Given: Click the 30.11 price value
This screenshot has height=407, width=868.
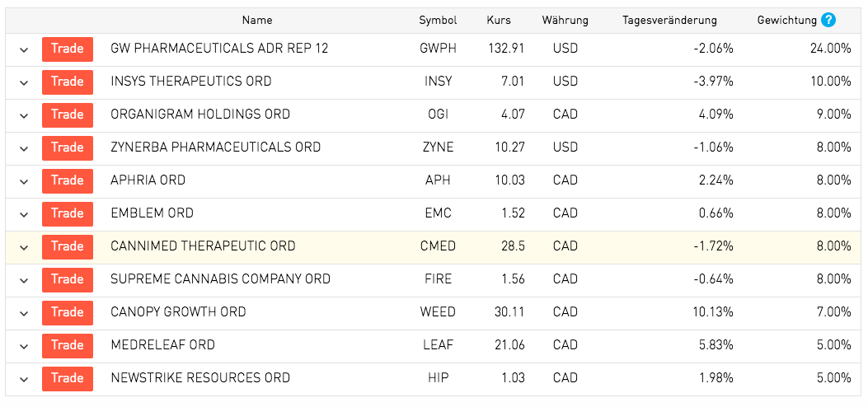Looking at the screenshot, I should 510,312.
